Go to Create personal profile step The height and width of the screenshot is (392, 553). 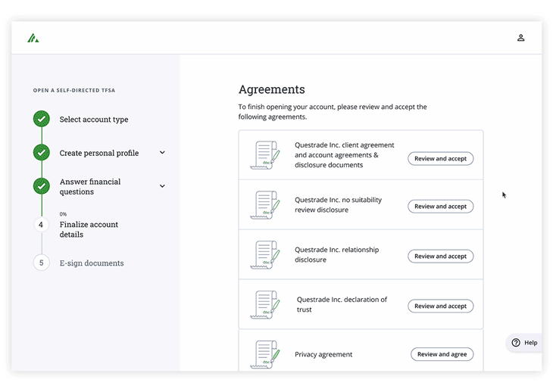[99, 153]
